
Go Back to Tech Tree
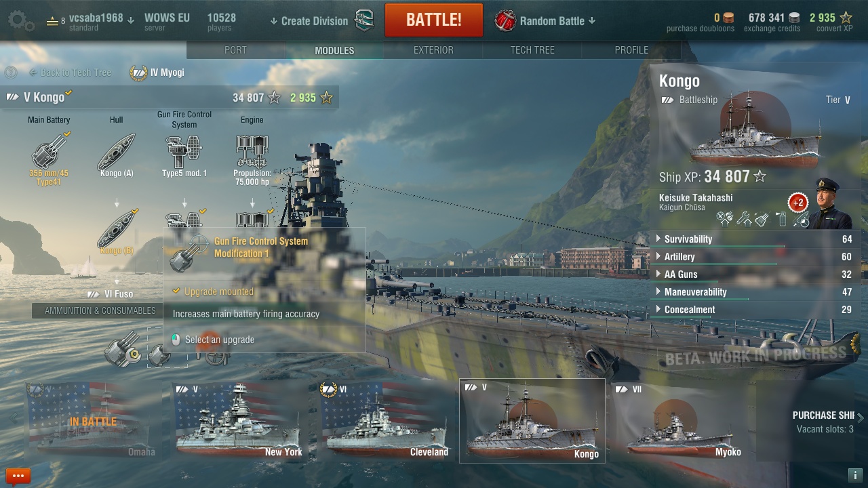pos(70,73)
